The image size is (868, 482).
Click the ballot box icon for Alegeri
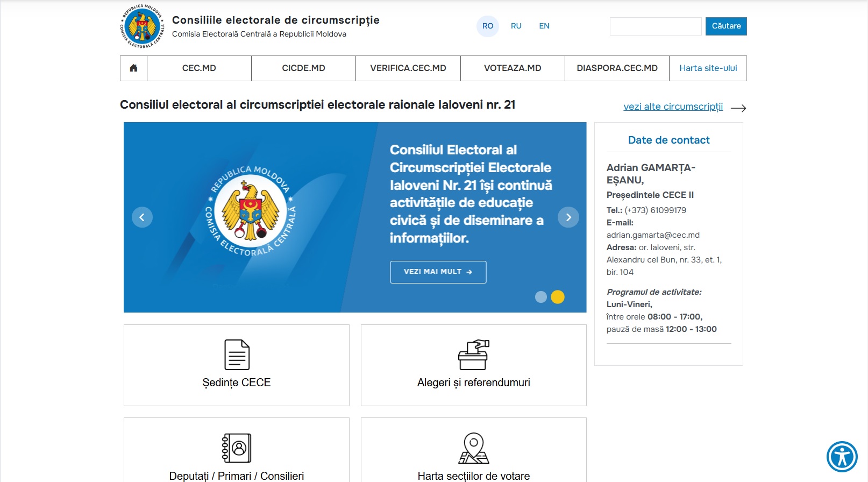pyautogui.click(x=473, y=355)
